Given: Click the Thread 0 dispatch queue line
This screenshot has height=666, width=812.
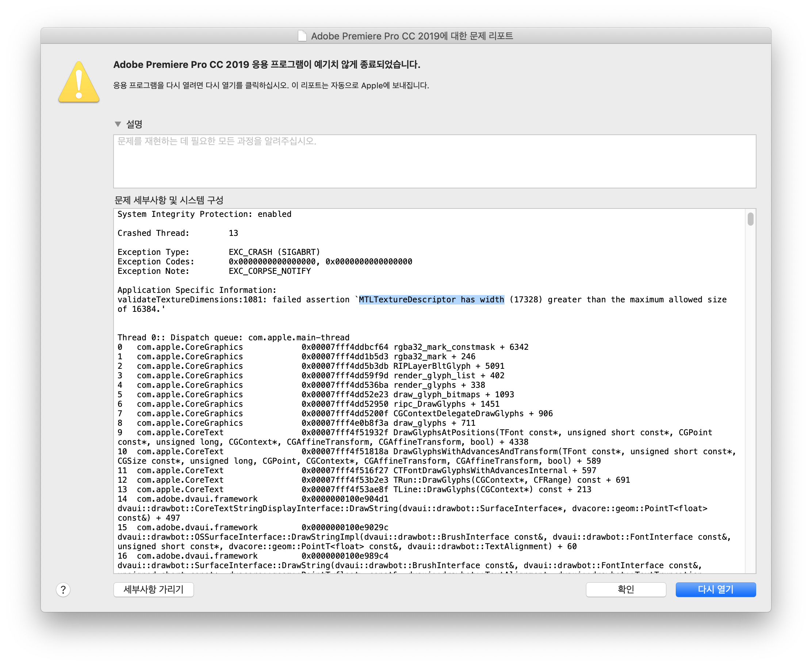Looking at the screenshot, I should pos(233,338).
